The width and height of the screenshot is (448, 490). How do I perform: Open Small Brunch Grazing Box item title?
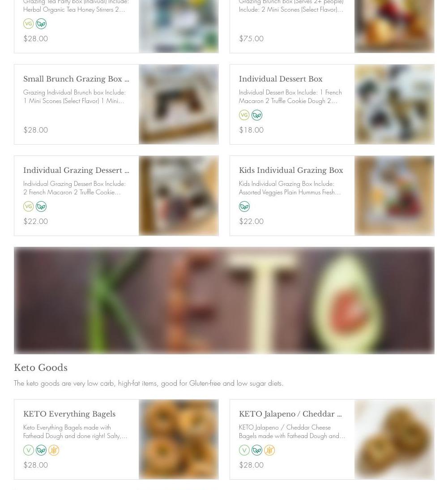click(76, 79)
